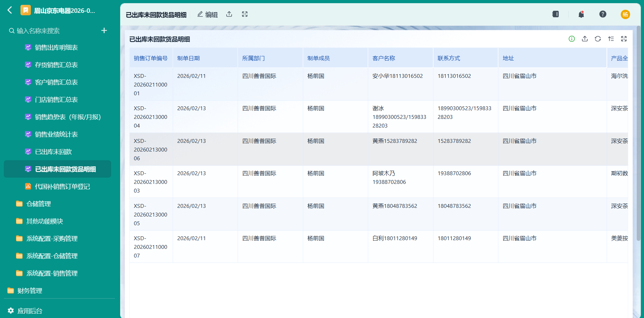Click customer 黄燕15283789282
The width and height of the screenshot is (644, 318).
[395, 141]
